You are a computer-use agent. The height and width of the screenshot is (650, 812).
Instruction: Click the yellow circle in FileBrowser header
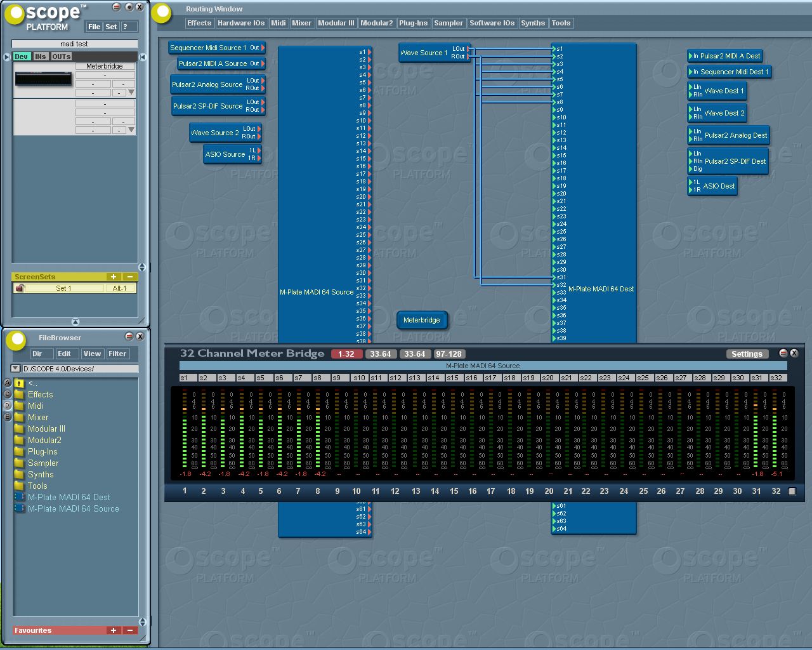click(x=16, y=340)
